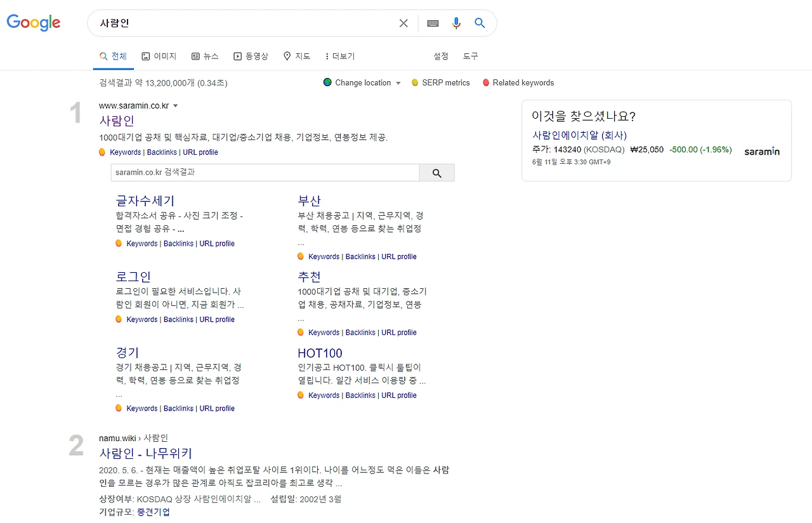
Task: Open Related keywords
Action: click(523, 83)
